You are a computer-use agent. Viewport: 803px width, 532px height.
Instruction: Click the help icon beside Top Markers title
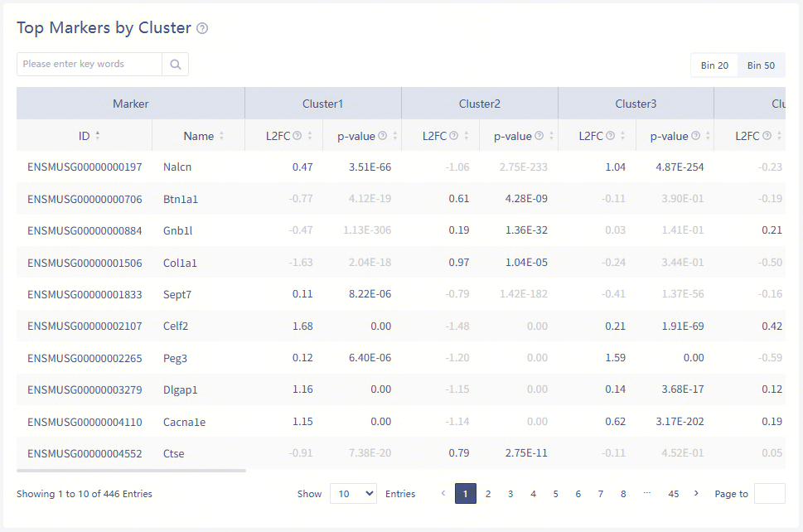pos(202,28)
